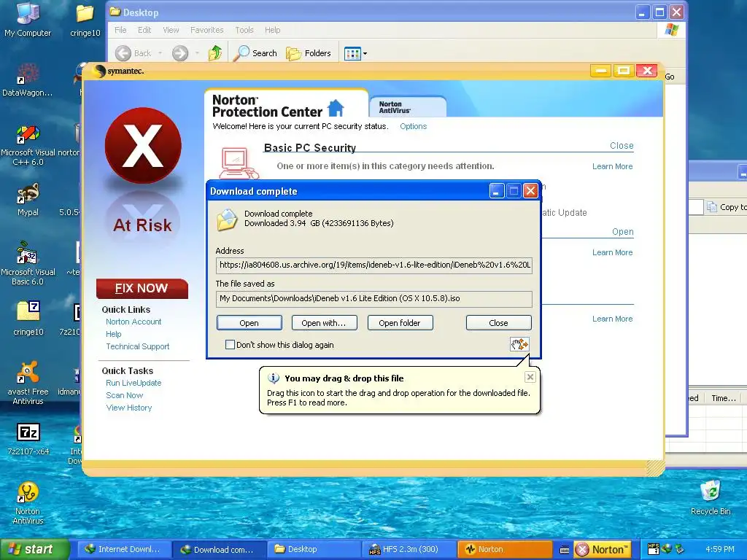Screen dimensions: 747x560
Task: Click Search in the Desktop window toolbar
Action: tap(255, 52)
